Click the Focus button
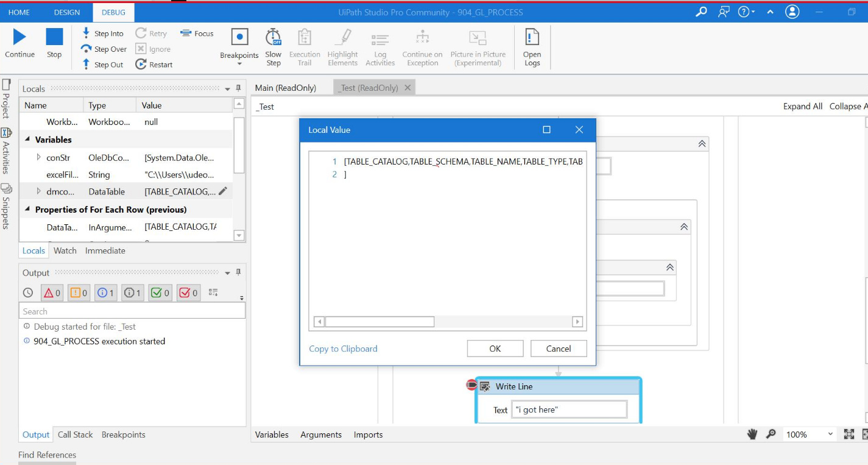868x465 pixels. click(197, 34)
